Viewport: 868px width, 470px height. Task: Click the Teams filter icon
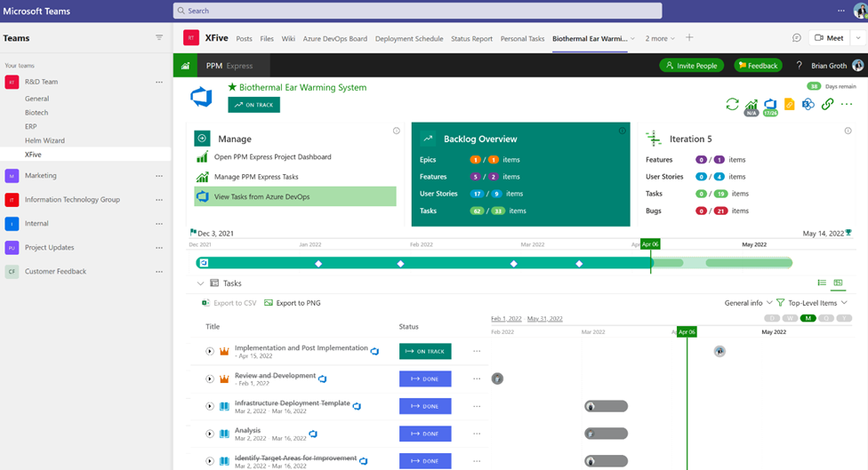tap(159, 37)
